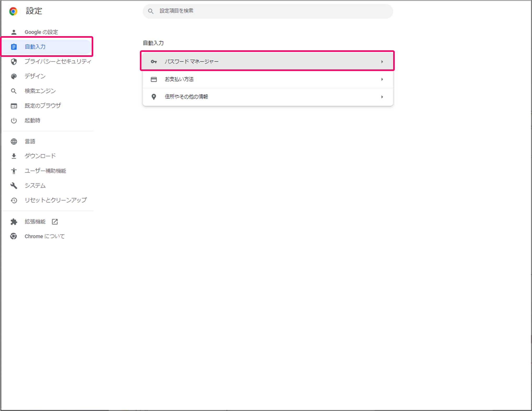Click the palette icon for デザイン
This screenshot has height=411, width=532.
[14, 76]
